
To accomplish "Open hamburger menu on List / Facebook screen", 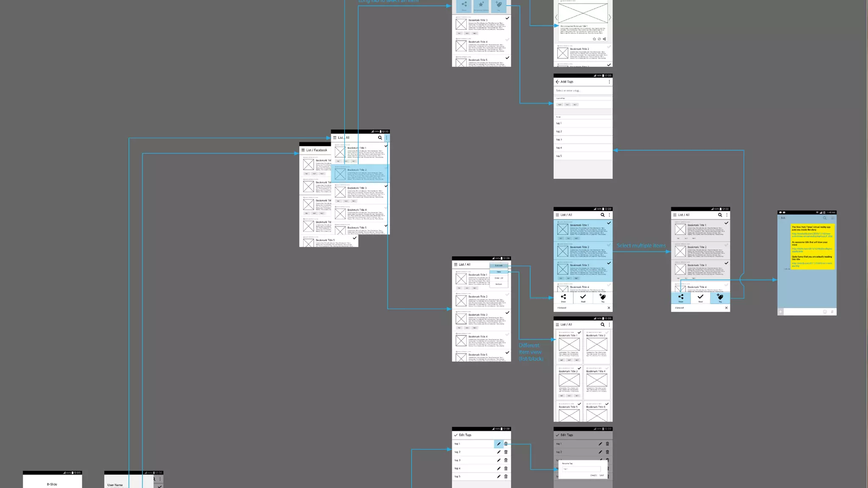I will [x=303, y=150].
